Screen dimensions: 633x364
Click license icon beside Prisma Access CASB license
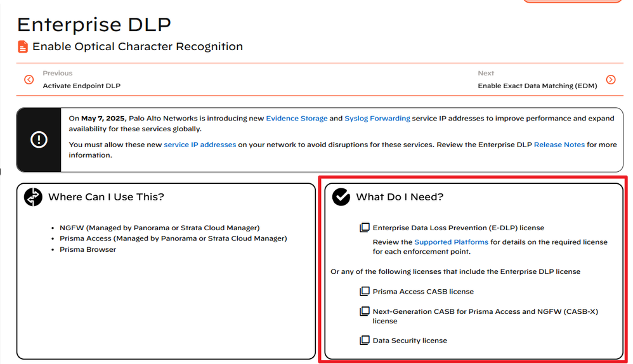[x=365, y=291]
